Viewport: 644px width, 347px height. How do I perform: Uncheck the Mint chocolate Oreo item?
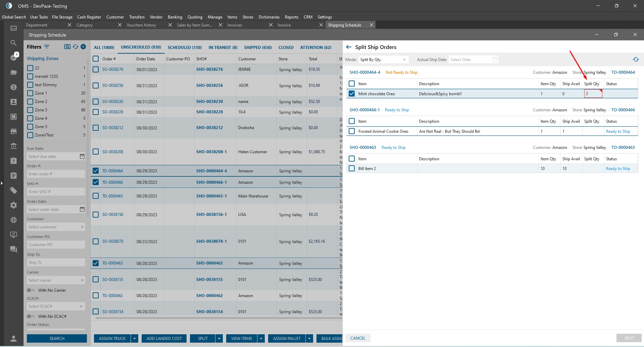[352, 94]
